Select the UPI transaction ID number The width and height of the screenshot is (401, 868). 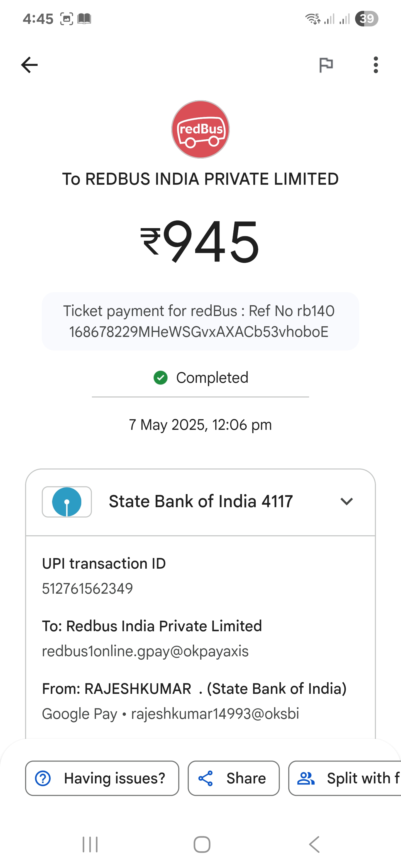click(x=87, y=589)
